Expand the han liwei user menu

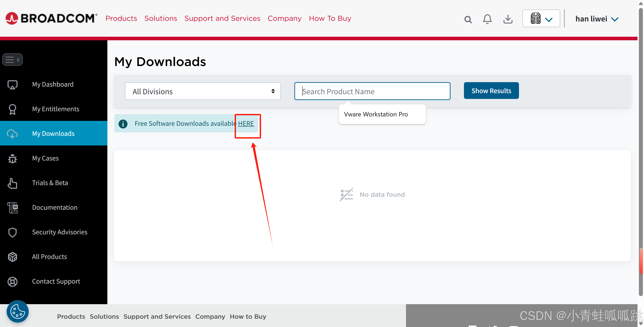[597, 19]
